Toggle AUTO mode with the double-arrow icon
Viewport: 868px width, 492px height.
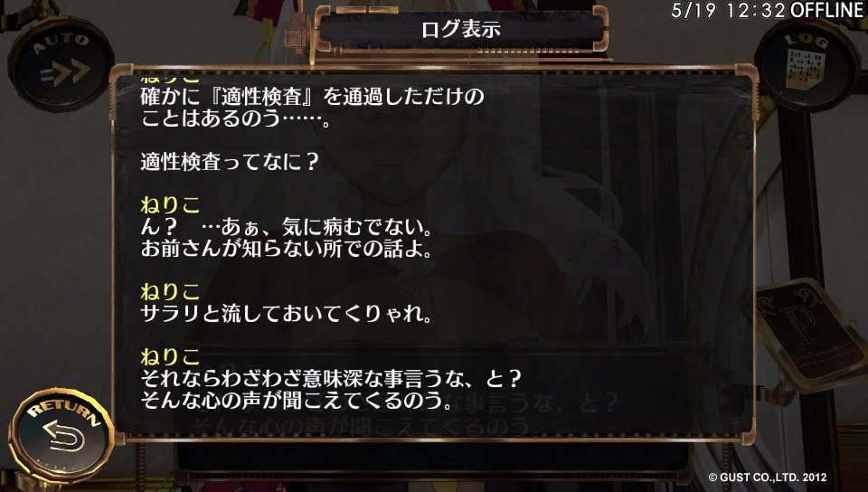pyautogui.click(x=61, y=64)
